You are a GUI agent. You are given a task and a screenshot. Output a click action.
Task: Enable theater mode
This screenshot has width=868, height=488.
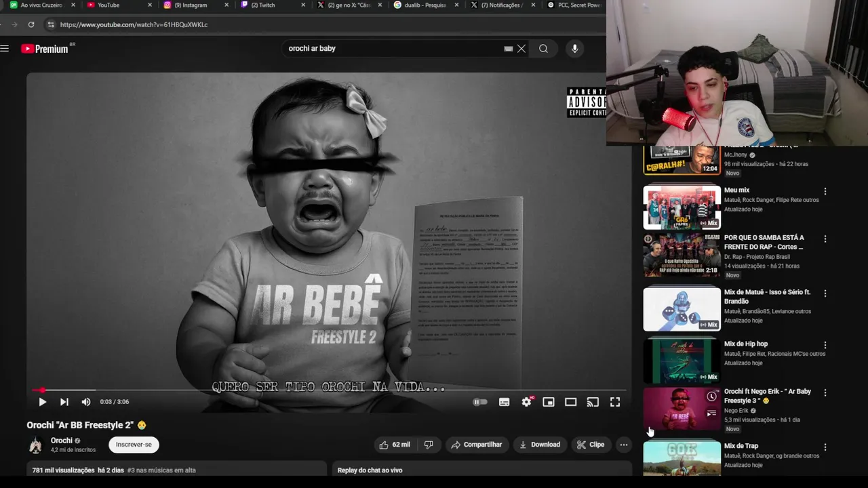coord(571,402)
